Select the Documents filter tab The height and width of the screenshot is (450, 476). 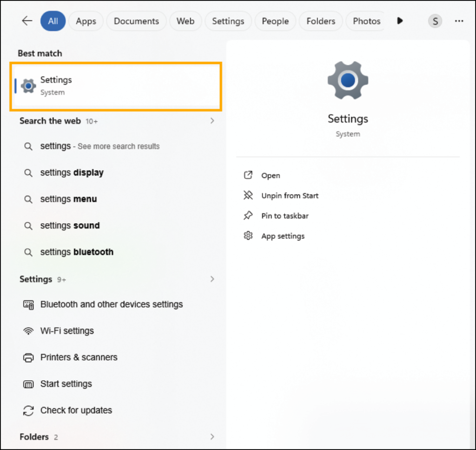(136, 21)
